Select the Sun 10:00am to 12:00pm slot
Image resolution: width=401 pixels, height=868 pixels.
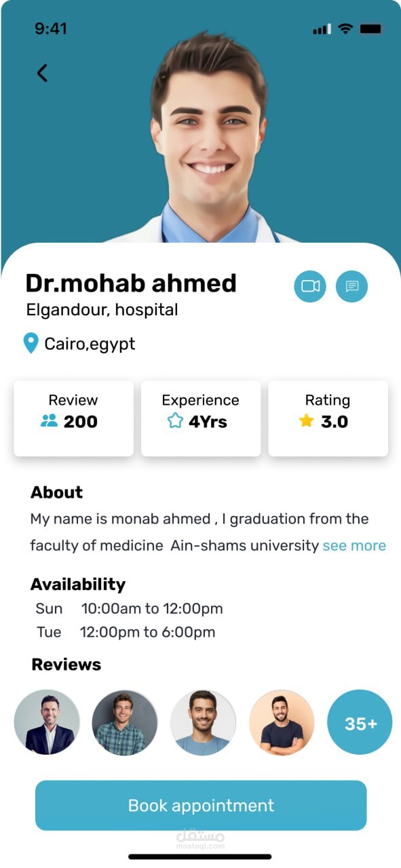click(x=129, y=608)
